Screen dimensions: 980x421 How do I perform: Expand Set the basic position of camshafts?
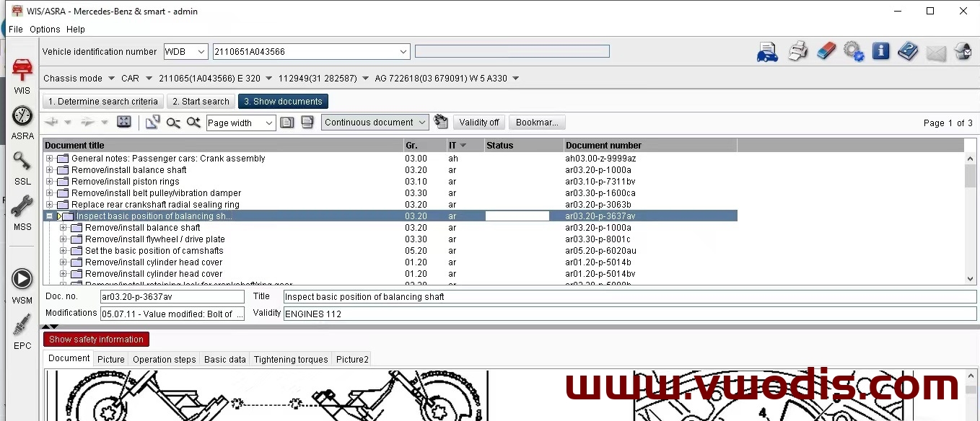[64, 251]
